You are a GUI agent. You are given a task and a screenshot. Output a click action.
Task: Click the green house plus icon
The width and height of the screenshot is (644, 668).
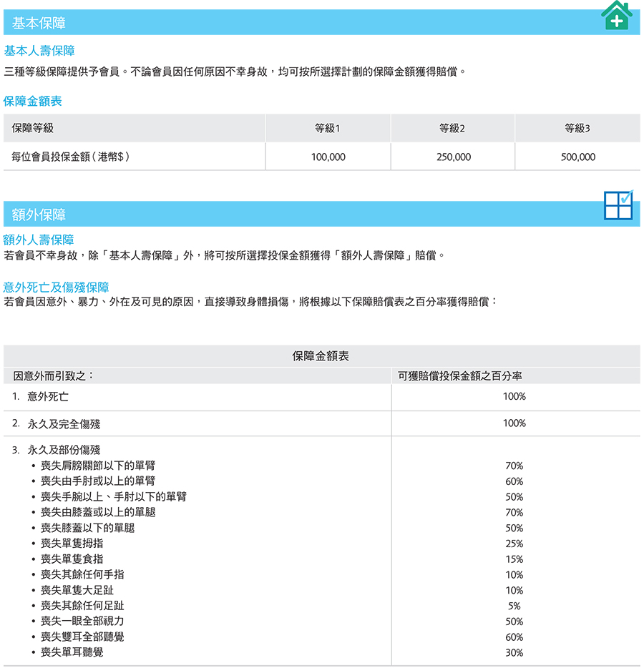(x=616, y=16)
